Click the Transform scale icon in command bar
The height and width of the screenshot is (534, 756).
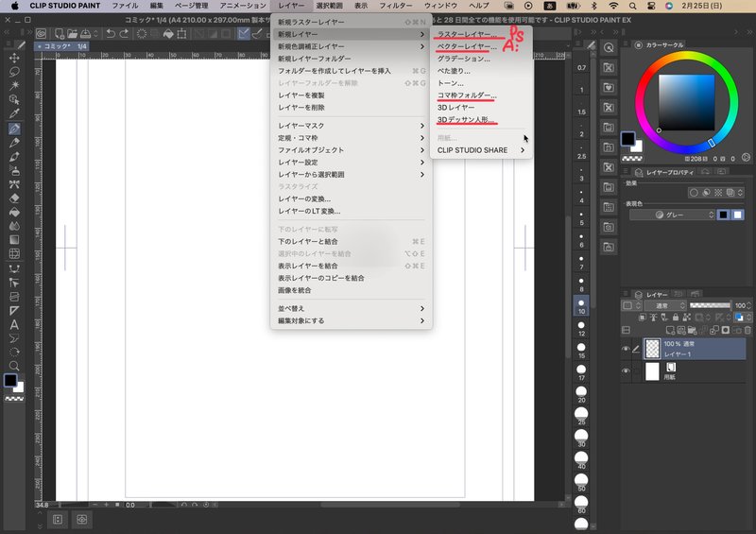point(181,33)
